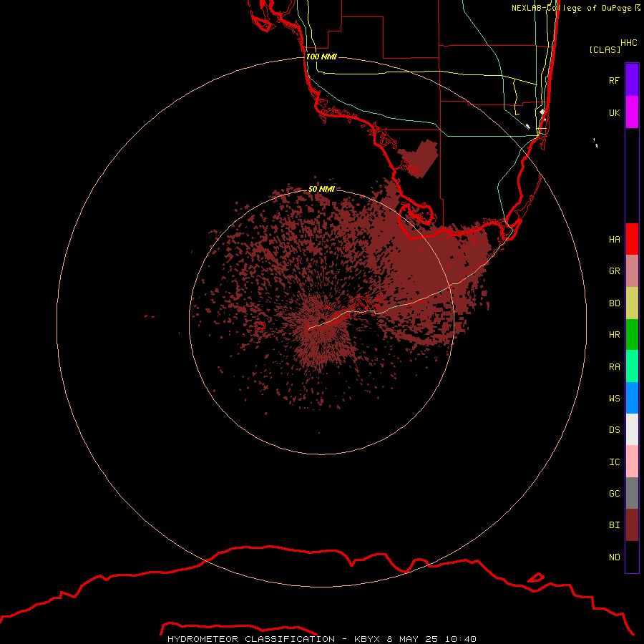Viewport: 644px width, 644px height.
Task: Click the RF legend label
Action: [x=614, y=80]
